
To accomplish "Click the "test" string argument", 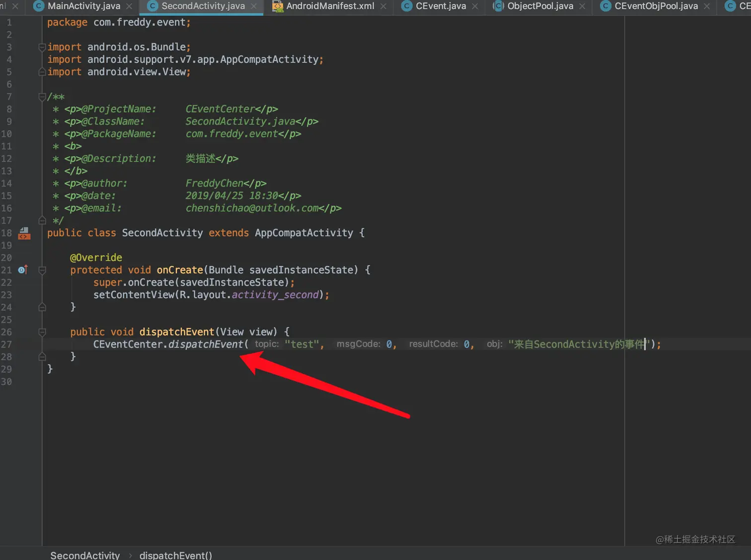I will (302, 344).
